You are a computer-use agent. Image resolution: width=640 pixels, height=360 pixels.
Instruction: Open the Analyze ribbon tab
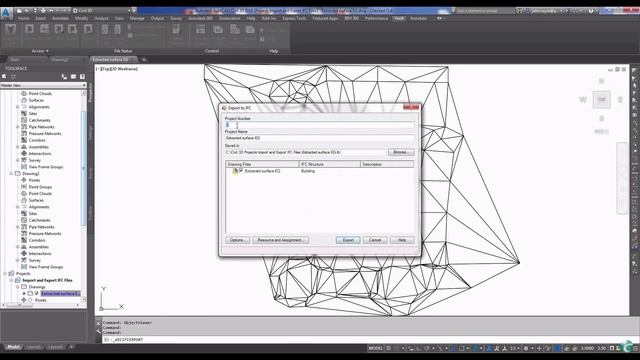pos(101,18)
